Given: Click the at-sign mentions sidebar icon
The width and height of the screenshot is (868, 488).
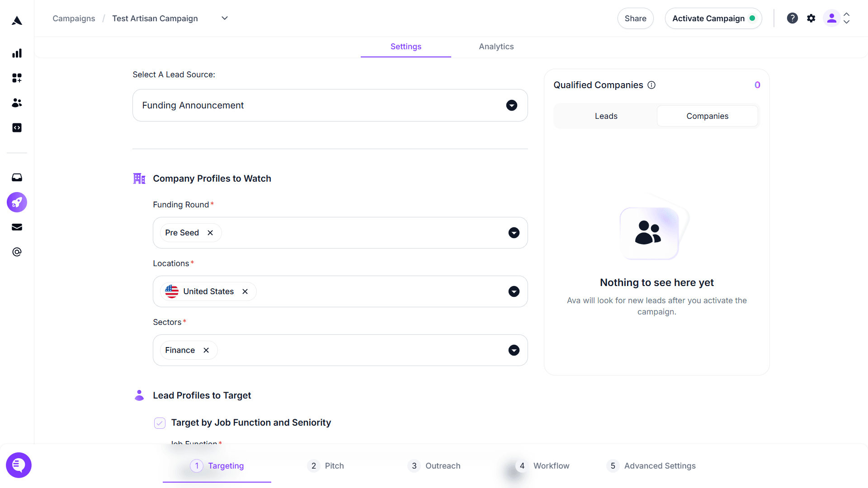Looking at the screenshot, I should [x=17, y=252].
